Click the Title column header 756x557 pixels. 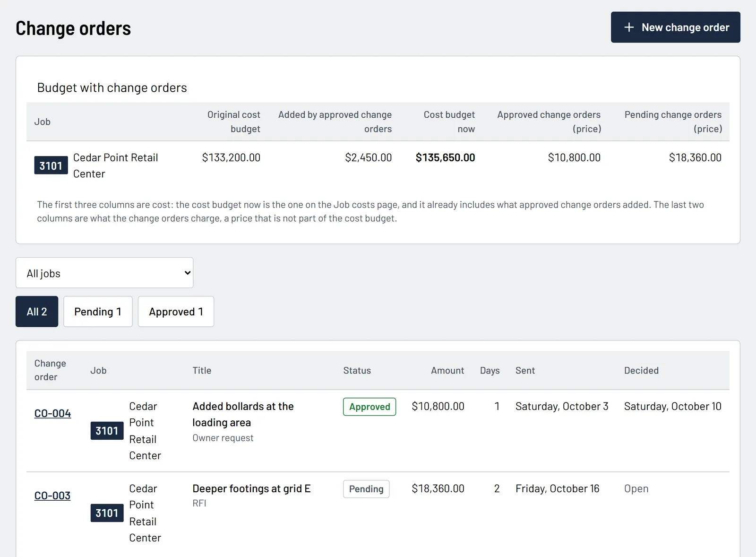click(202, 370)
